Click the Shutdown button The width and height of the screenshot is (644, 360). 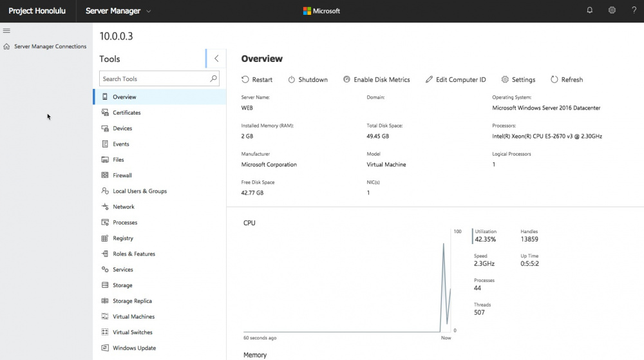(308, 80)
